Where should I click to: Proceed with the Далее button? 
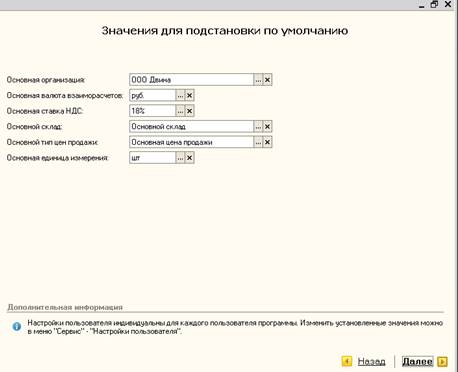pyautogui.click(x=417, y=361)
